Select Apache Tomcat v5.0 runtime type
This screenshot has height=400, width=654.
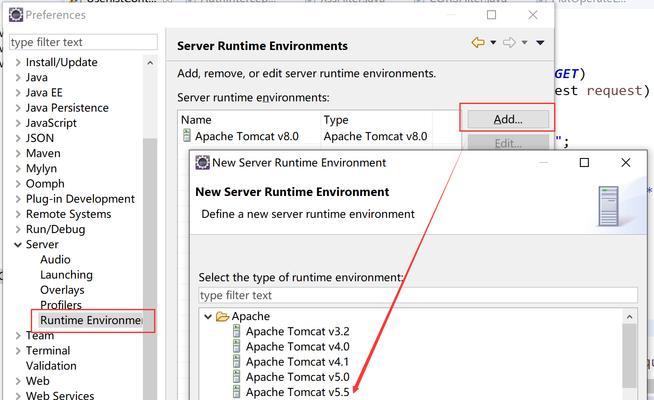point(297,377)
